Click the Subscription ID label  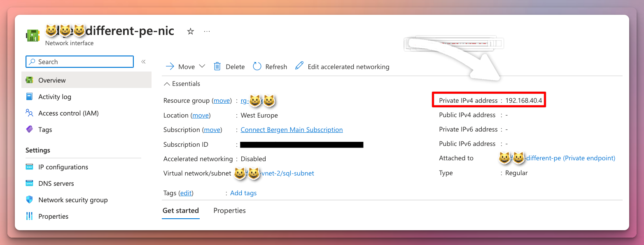click(x=186, y=145)
